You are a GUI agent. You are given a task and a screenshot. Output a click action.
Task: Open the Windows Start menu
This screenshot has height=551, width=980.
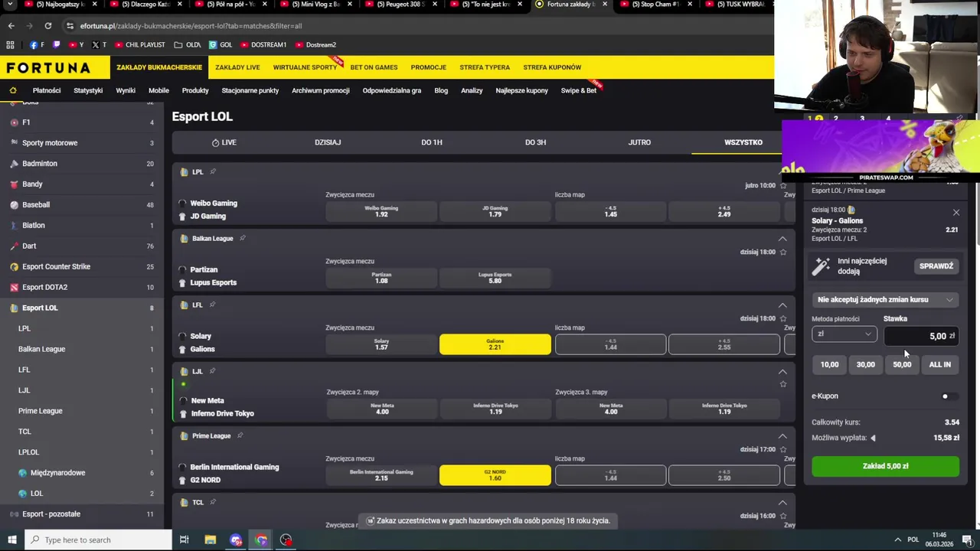click(x=11, y=540)
